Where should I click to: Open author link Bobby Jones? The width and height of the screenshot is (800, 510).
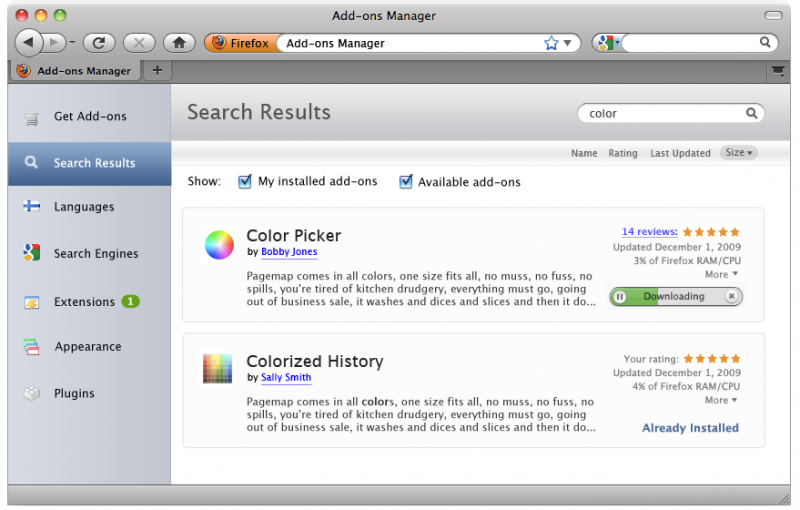(x=289, y=251)
